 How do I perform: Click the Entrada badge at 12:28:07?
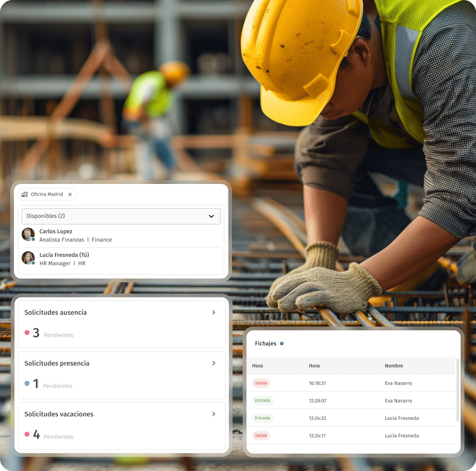click(262, 400)
